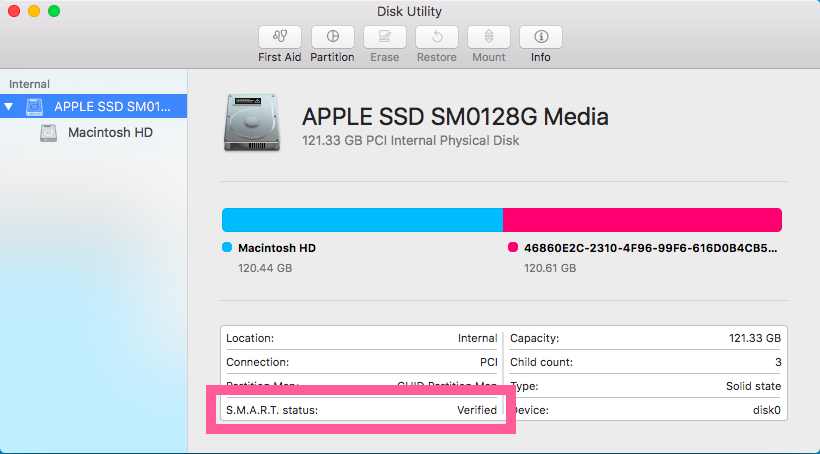Click the blue Macintosh HD usage bar
820x454 pixels.
362,220
